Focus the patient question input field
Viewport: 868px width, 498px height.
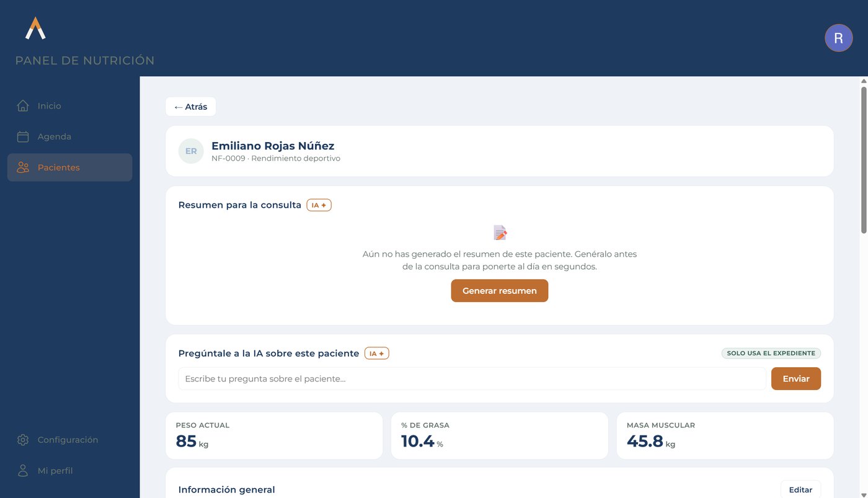tap(472, 378)
